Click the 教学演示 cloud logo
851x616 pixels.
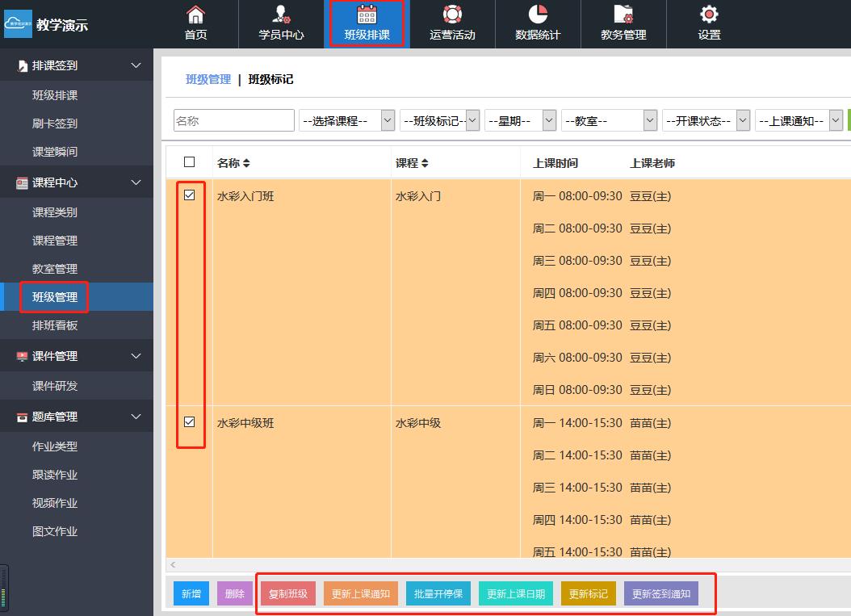coord(18,24)
